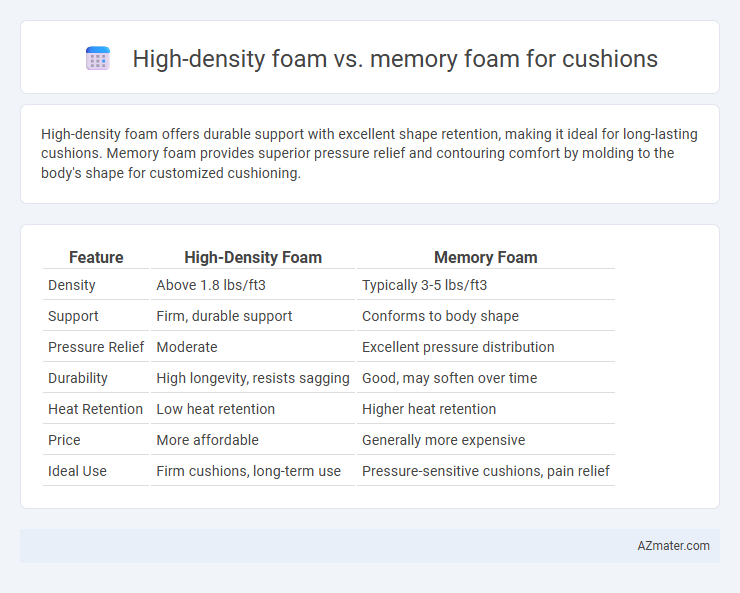The image size is (740, 593).
Task: Click the page title 'High-density foam vs. memory foam for cushions'
Action: click(395, 59)
